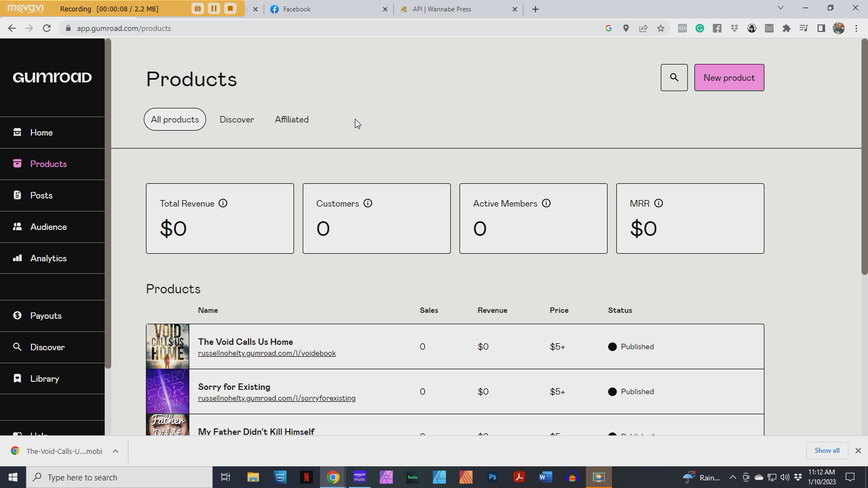The height and width of the screenshot is (488, 868).
Task: Open the Audience section
Action: 48,227
